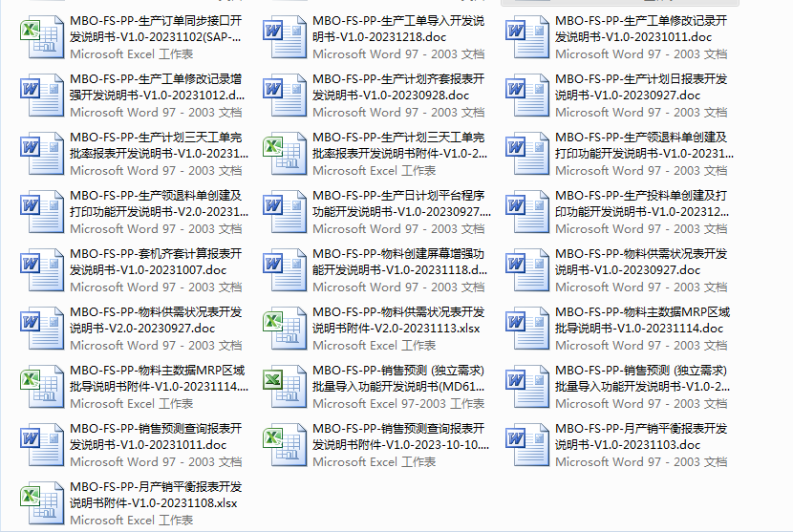Image resolution: width=793 pixels, height=532 pixels.
Task: Click the Excel icon for 销售预测查询报表附件
Action: pos(283,444)
